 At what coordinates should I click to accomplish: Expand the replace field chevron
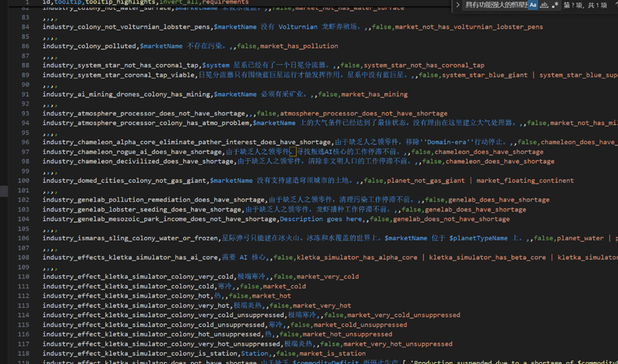pyautogui.click(x=457, y=5)
